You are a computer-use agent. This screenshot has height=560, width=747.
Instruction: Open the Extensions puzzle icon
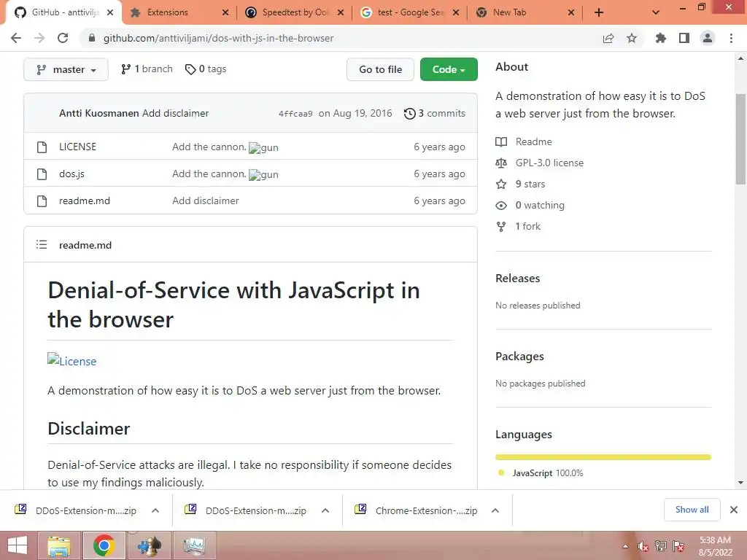tap(661, 38)
